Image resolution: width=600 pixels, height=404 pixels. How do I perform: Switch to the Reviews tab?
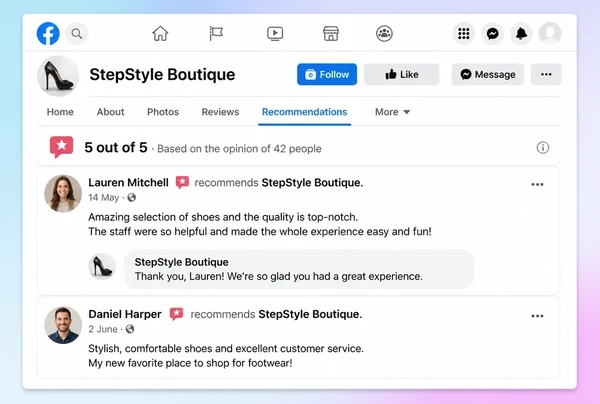220,112
